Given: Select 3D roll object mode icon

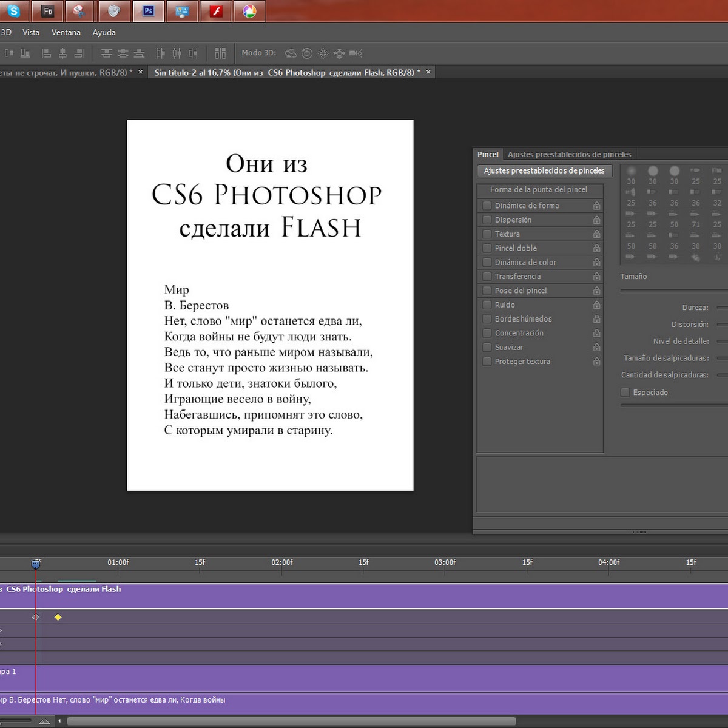Looking at the screenshot, I should coord(307,53).
